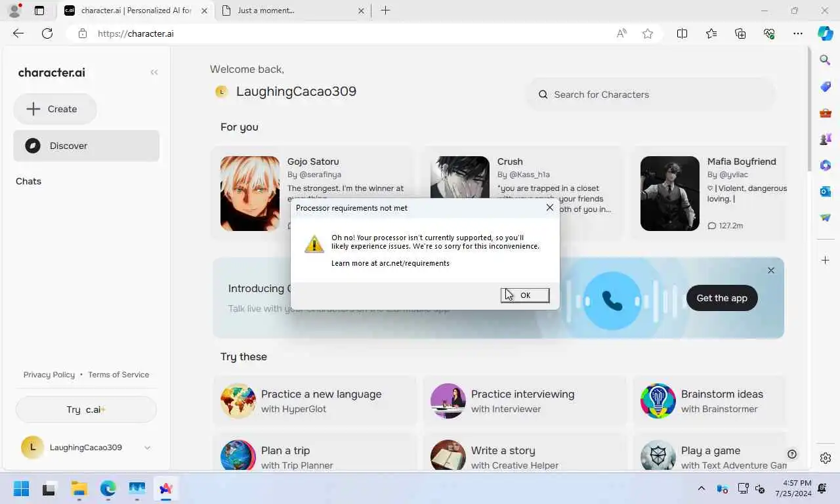
Task: Open the sidebar Outlook icon
Action: click(x=826, y=192)
